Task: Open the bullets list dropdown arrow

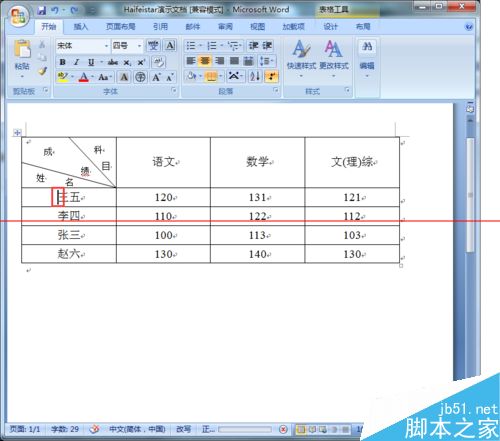Action: [200, 45]
